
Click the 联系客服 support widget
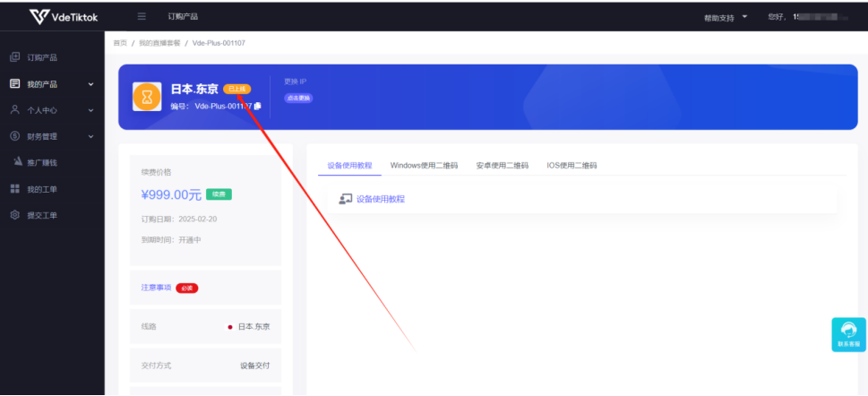[848, 334]
